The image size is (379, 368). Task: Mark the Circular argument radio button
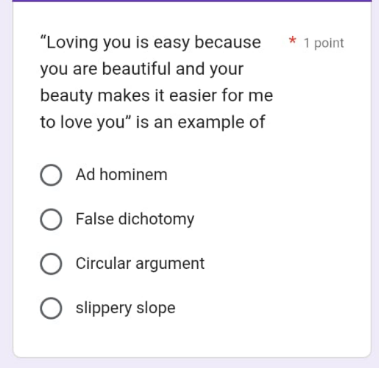pyautogui.click(x=51, y=264)
